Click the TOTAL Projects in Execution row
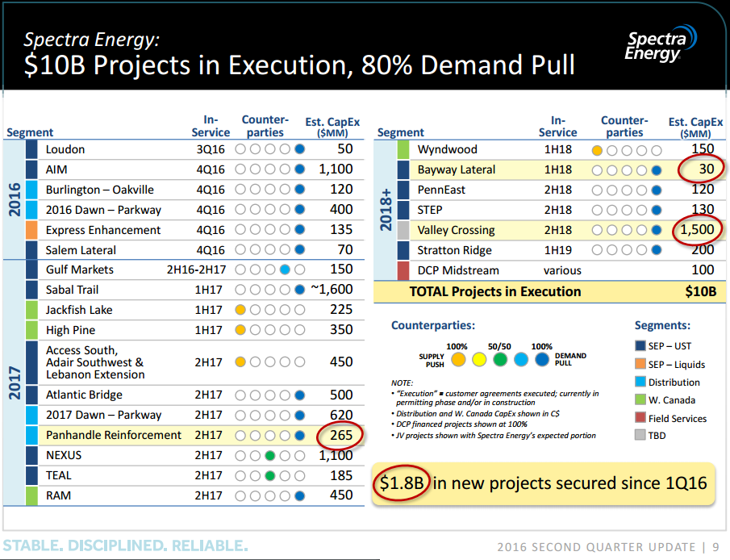The width and height of the screenshot is (730, 560). (x=549, y=291)
